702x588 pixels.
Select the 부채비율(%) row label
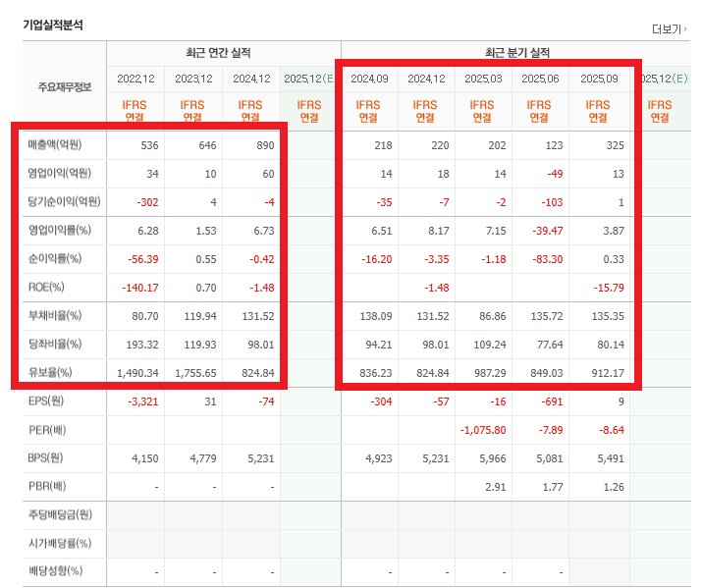pos(55,316)
